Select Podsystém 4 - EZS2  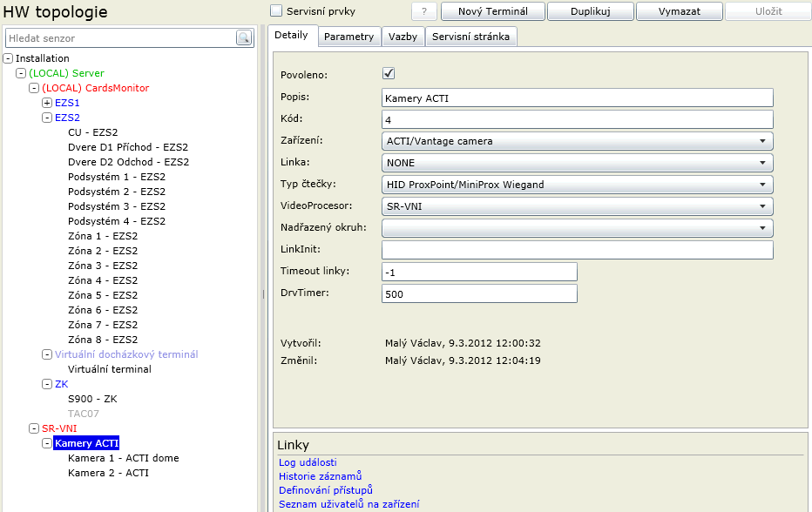click(117, 221)
